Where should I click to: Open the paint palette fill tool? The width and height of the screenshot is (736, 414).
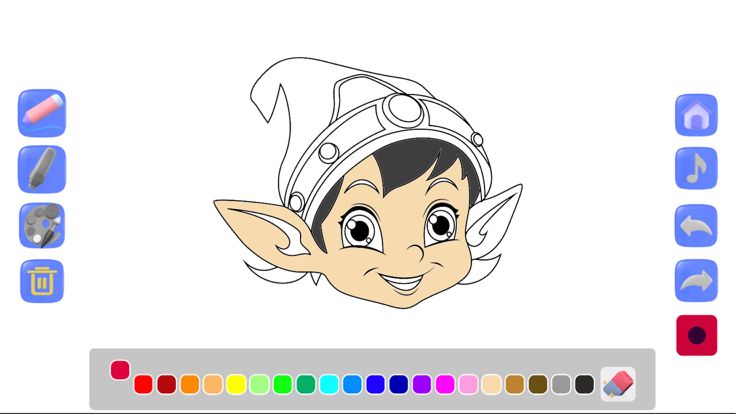42,225
